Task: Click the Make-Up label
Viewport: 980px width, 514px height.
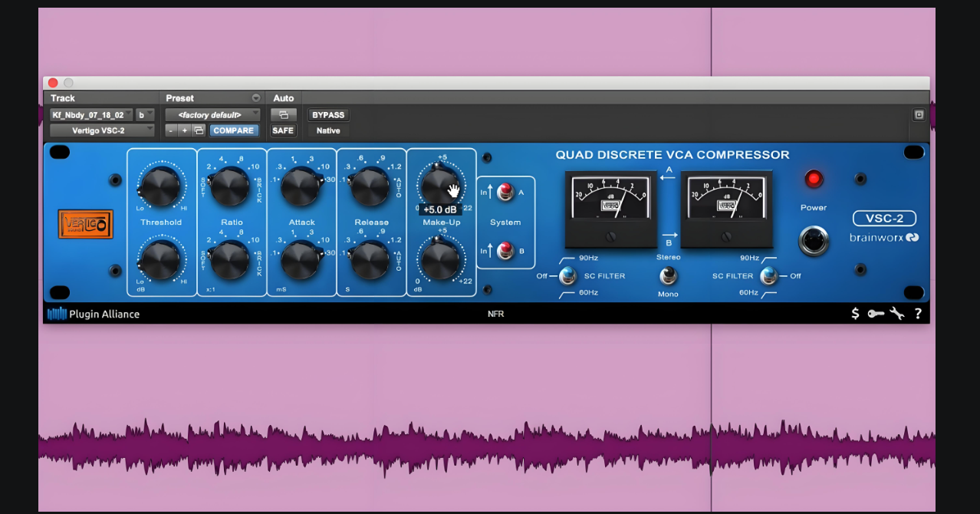Action: point(441,222)
